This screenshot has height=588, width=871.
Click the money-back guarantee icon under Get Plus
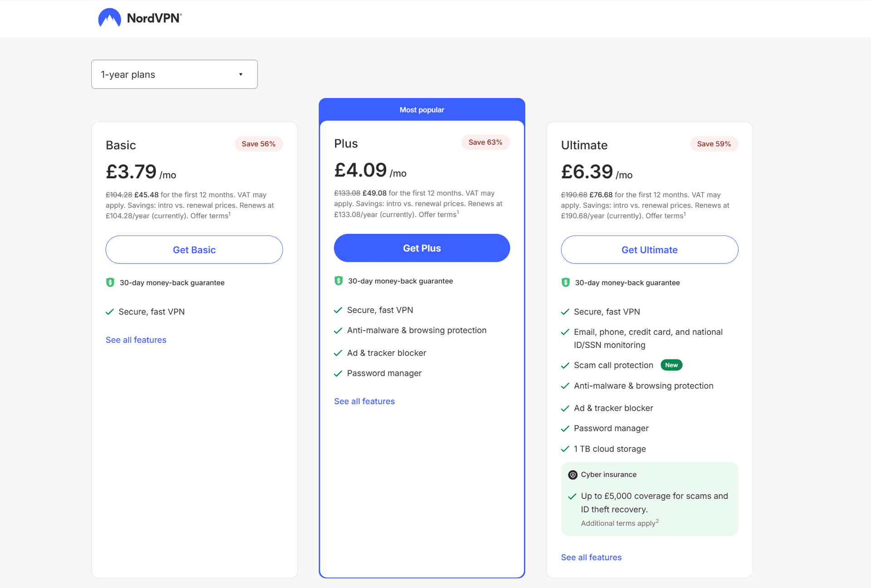338,281
